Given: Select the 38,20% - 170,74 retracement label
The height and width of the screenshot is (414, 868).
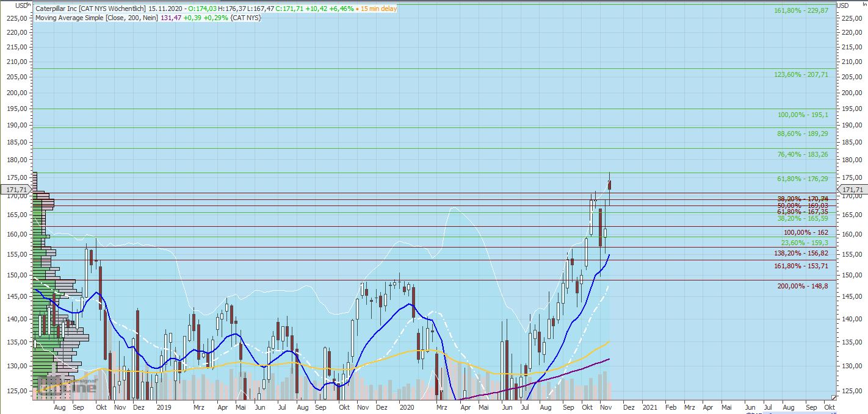Looking at the screenshot, I should tap(803, 199).
